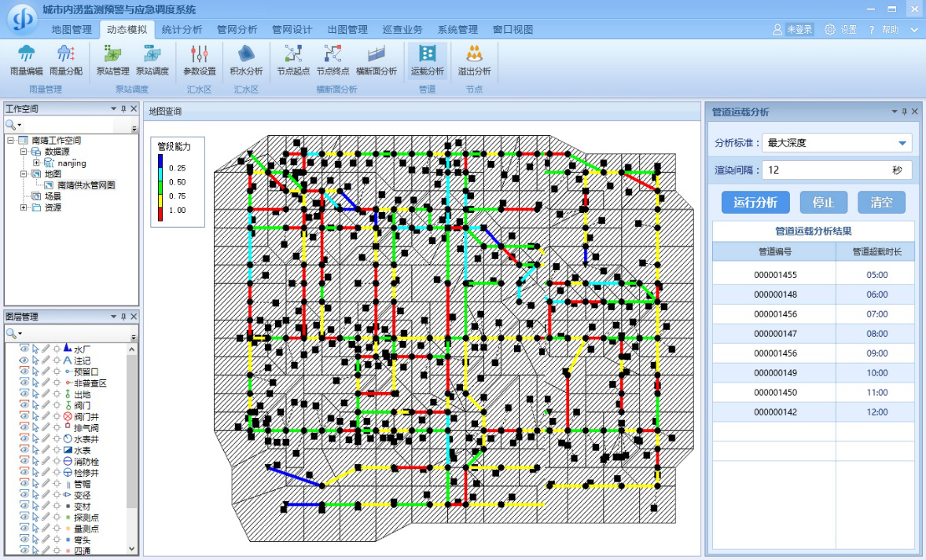Collapse the 南靖工作空间 tree node
The width and height of the screenshot is (926, 560).
(x=10, y=141)
